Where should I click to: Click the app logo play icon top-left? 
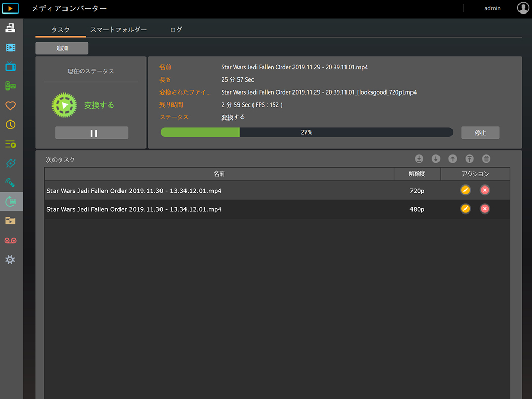pos(10,8)
